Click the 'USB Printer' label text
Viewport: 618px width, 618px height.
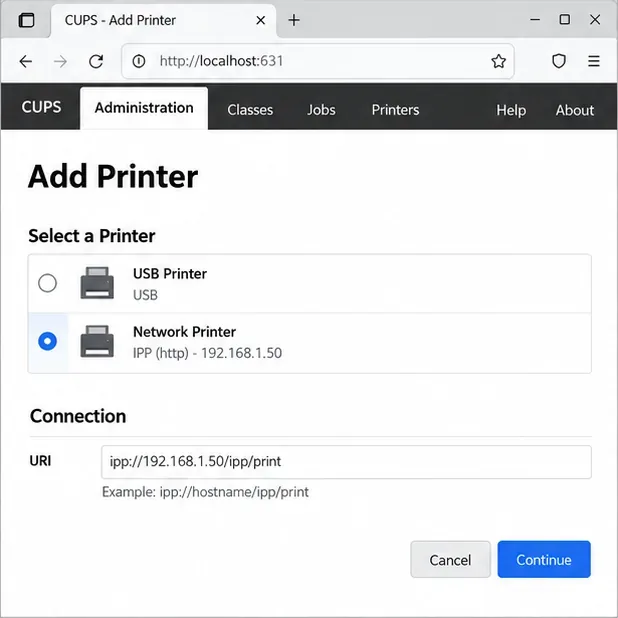170,274
